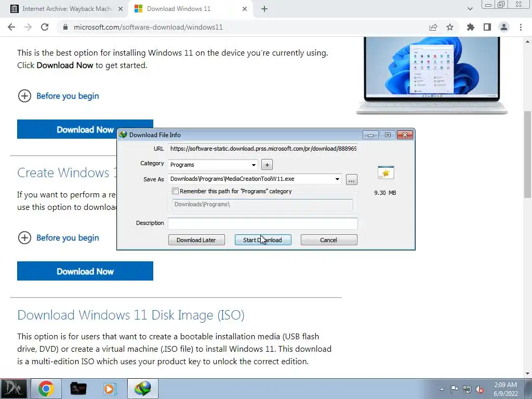The height and width of the screenshot is (399, 532).
Task: Go forward using the browser forward arrow
Action: [x=28, y=27]
